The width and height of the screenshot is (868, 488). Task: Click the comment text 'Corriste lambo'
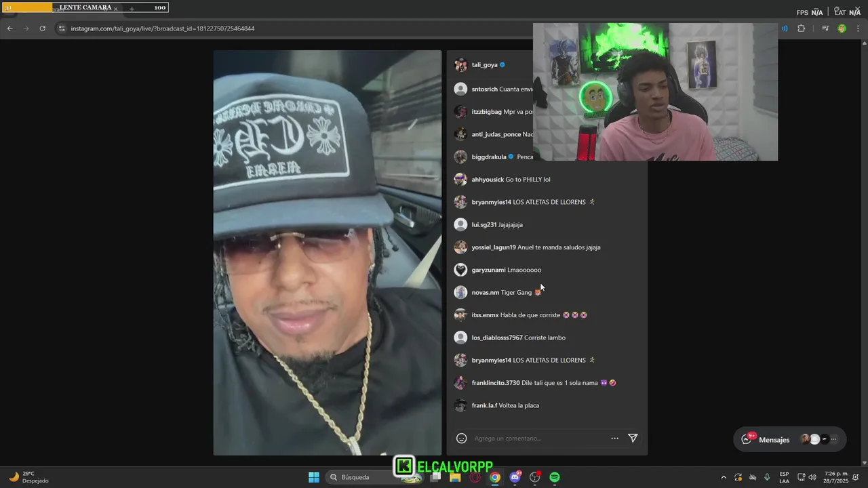[545, 338]
